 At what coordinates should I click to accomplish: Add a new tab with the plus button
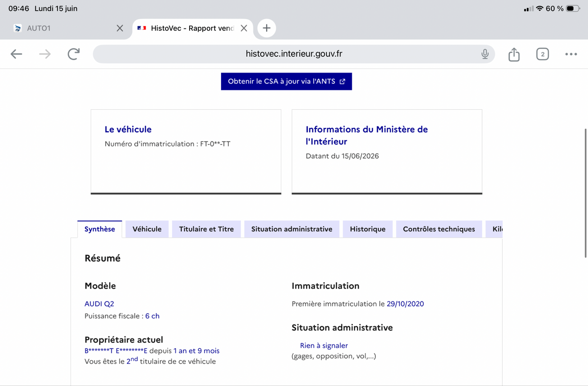tap(267, 28)
